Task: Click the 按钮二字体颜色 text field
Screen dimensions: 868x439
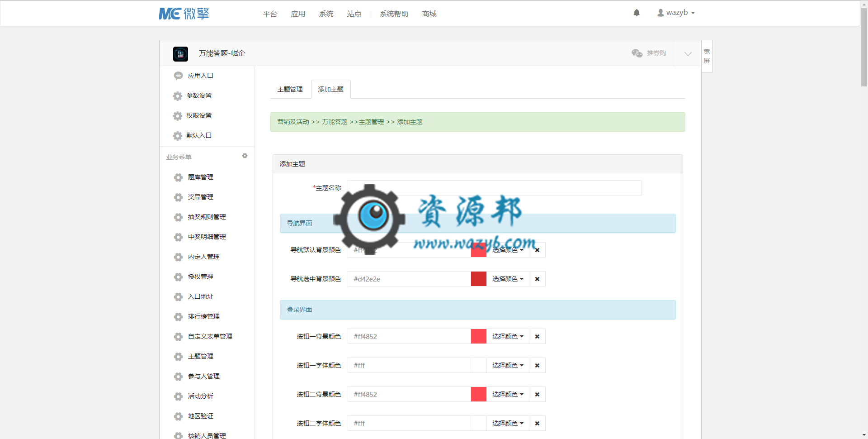Action: pos(409,423)
